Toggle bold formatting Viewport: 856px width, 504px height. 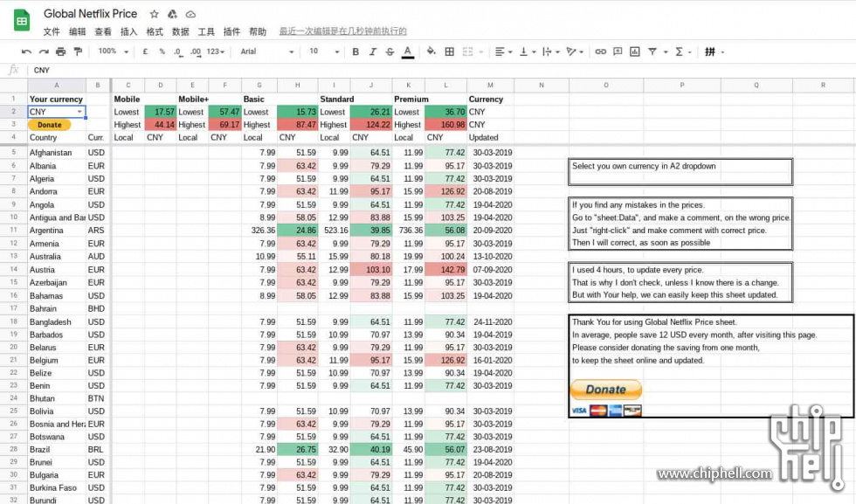356,52
